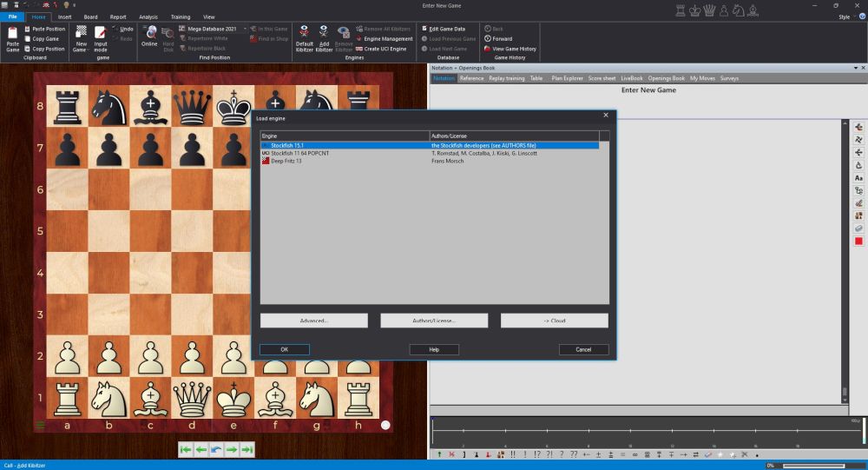Viewport: 868px width, 470px height.
Task: Click the double exclamation annotation symbol
Action: pos(514,454)
